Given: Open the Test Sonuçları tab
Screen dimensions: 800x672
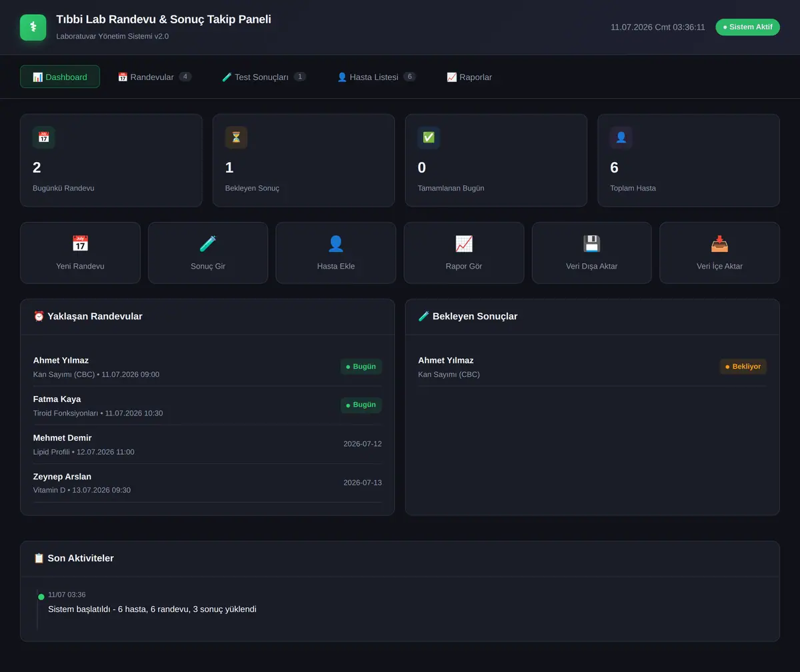Looking at the screenshot, I should 264,77.
